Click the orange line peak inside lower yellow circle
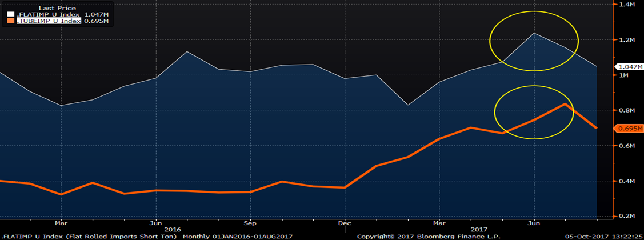 [x=565, y=104]
